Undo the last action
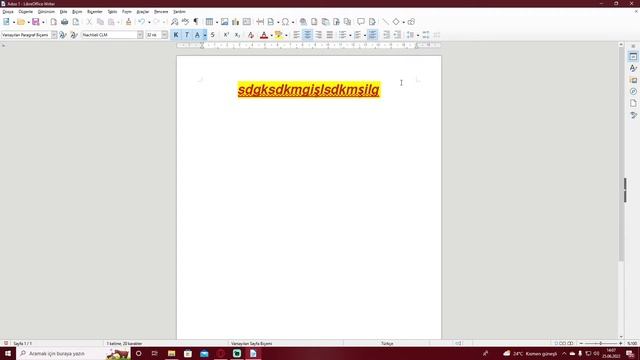This screenshot has width=640, height=360. tap(141, 22)
